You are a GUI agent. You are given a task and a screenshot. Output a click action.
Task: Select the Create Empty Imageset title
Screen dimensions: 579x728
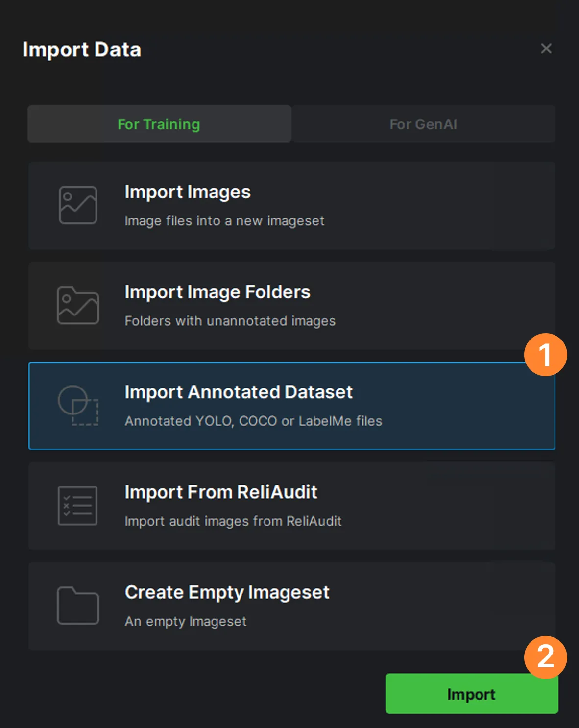(x=227, y=592)
